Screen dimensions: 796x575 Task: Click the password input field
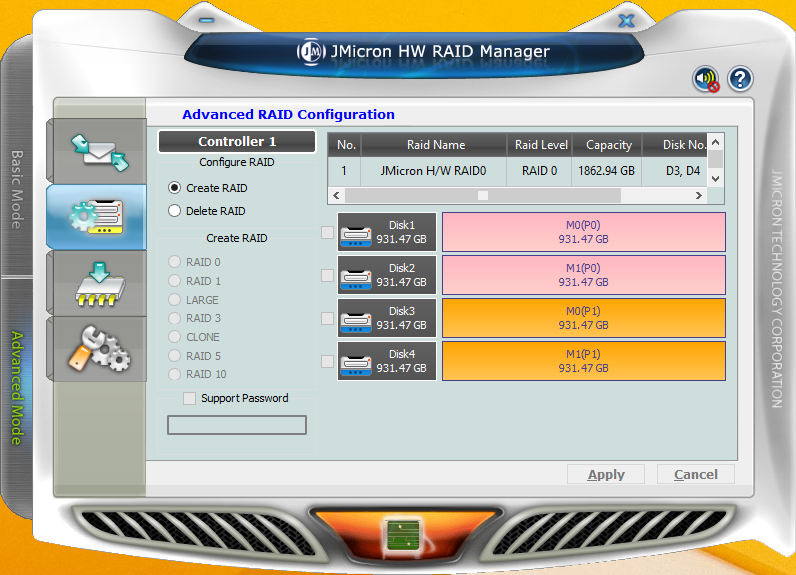tap(237, 425)
